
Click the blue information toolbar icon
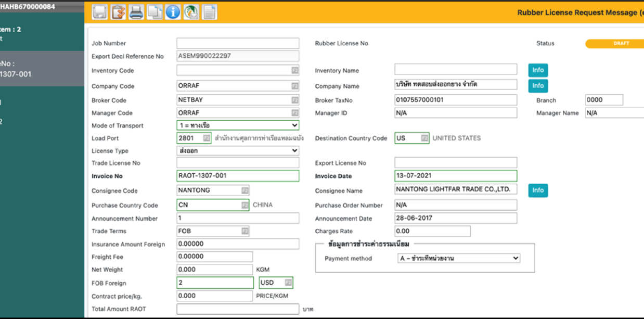pyautogui.click(x=173, y=12)
